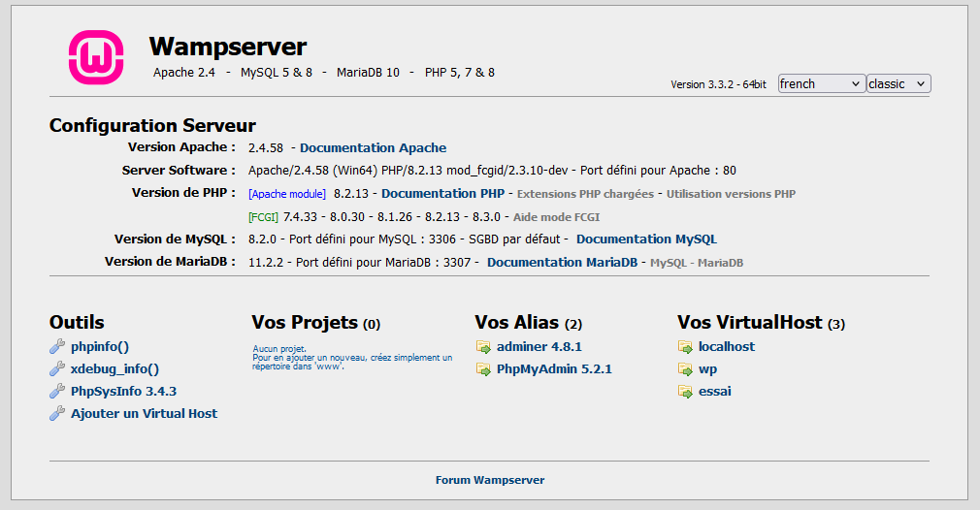The height and width of the screenshot is (510, 980).
Task: Click the MySQL - MariaDB link
Action: 697,263
